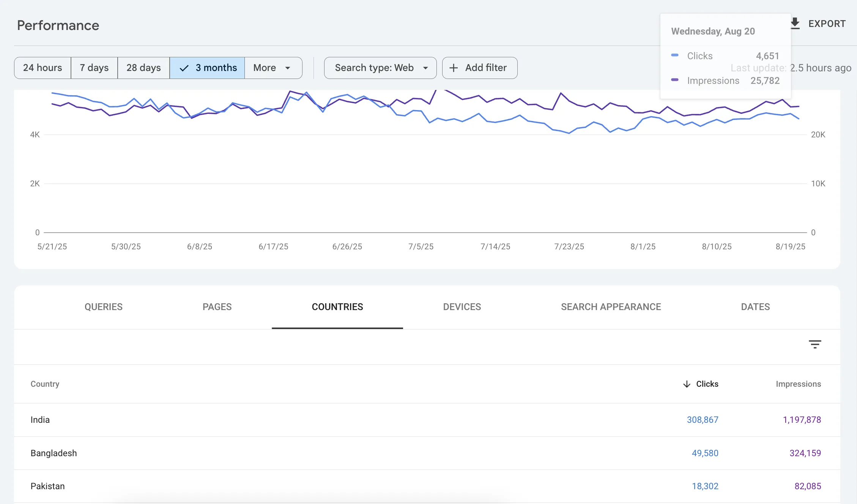
Task: Click the Add filter button
Action: click(x=480, y=68)
